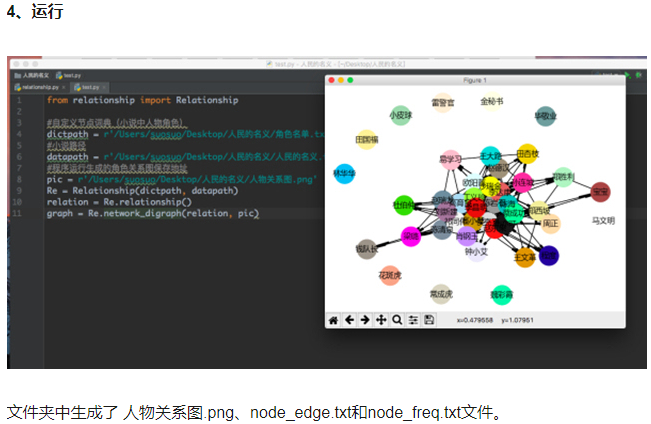This screenshot has height=424, width=651.
Task: Click the Figure 1 window title bar
Action: point(475,80)
